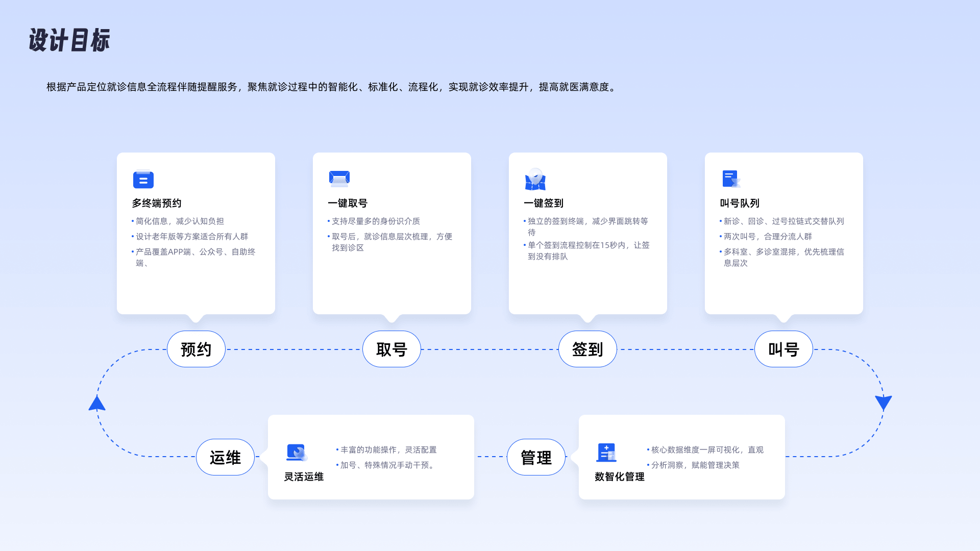Screen dimensions: 980x551
Task: Select the 运维 step bubble
Action: (x=225, y=457)
